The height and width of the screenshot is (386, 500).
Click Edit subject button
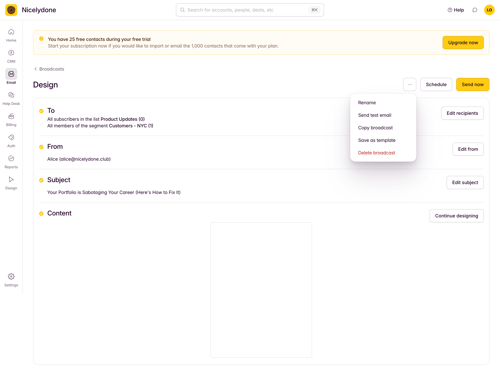(x=465, y=182)
